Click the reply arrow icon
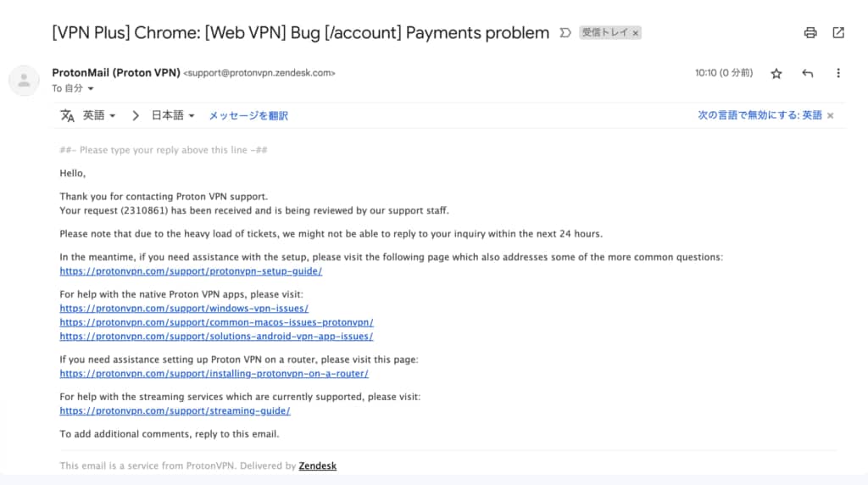This screenshot has width=868, height=485. 807,73
